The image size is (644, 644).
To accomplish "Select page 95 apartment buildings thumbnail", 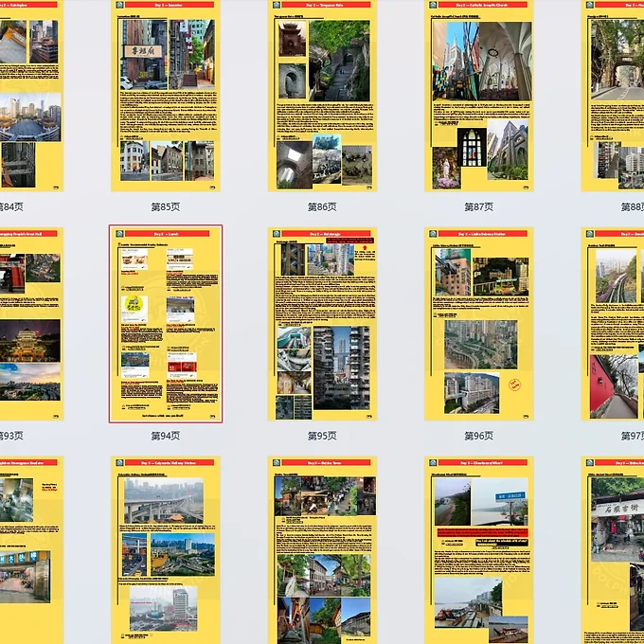I will (x=322, y=324).
